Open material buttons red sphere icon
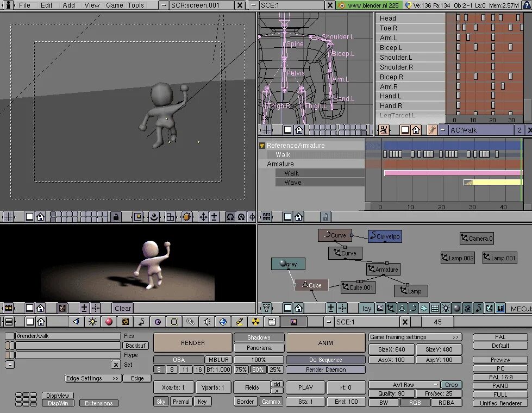The width and height of the screenshot is (532, 413). click(109, 322)
